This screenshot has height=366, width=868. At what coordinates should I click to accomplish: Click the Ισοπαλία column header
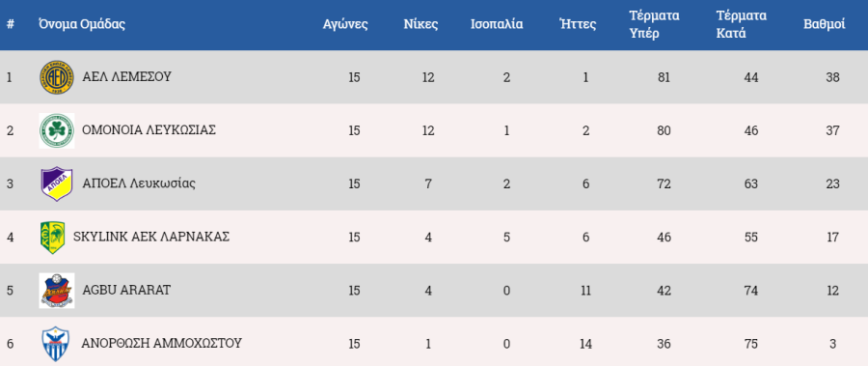(497, 24)
